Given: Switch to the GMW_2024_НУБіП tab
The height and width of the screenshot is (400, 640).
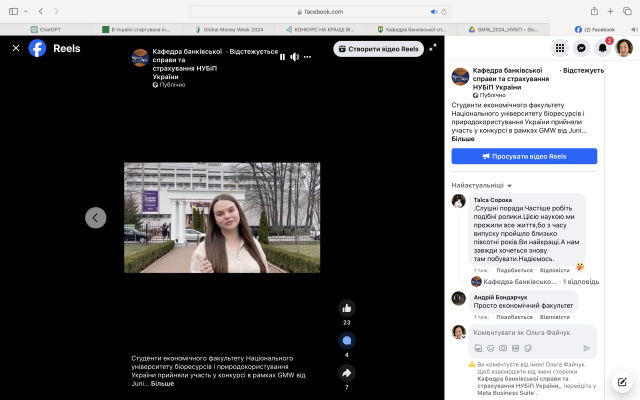Looking at the screenshot, I should (503, 29).
